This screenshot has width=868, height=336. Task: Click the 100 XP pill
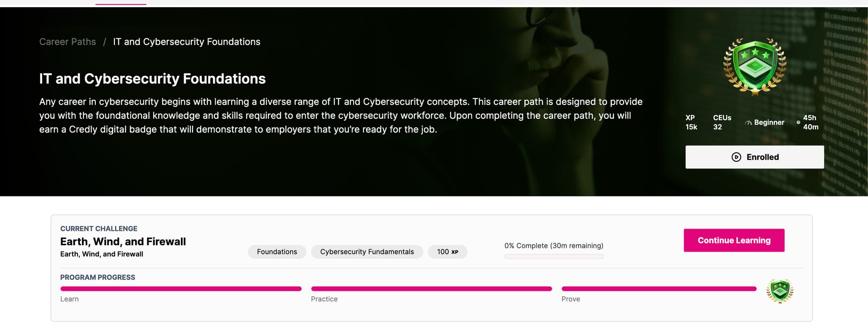coord(447,252)
